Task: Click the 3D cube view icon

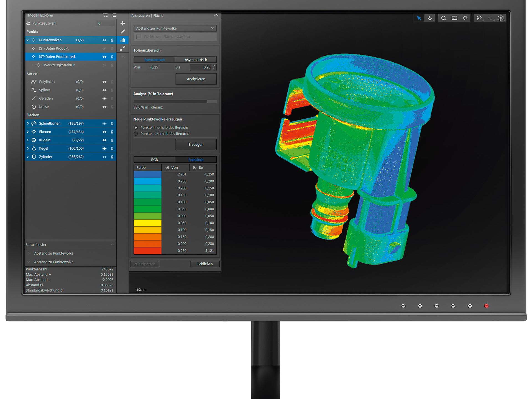Action: (x=500, y=18)
